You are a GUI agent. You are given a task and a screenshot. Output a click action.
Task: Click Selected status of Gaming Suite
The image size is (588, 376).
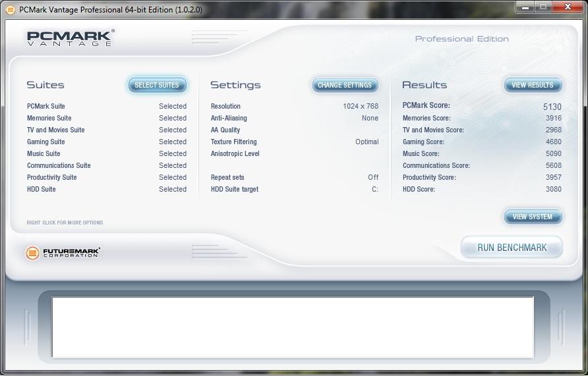pyautogui.click(x=173, y=142)
